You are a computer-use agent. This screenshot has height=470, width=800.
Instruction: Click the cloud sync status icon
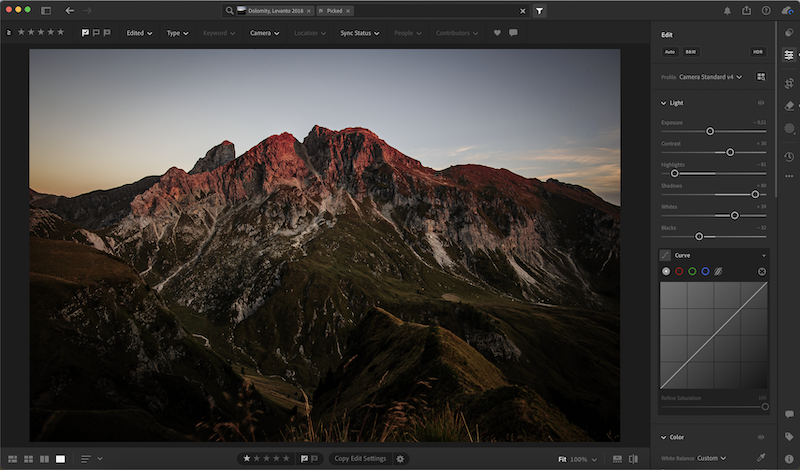pos(787,11)
